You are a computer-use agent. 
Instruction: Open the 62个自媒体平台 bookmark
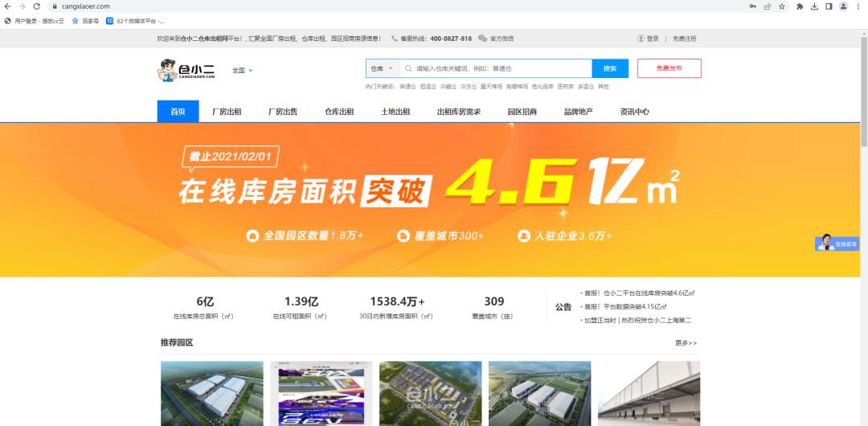pyautogui.click(x=136, y=21)
